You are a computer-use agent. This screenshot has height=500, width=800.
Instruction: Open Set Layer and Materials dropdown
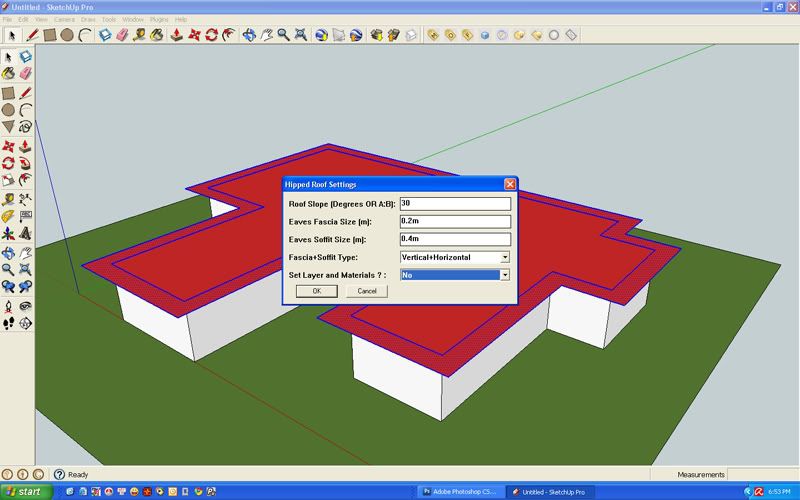tap(505, 275)
